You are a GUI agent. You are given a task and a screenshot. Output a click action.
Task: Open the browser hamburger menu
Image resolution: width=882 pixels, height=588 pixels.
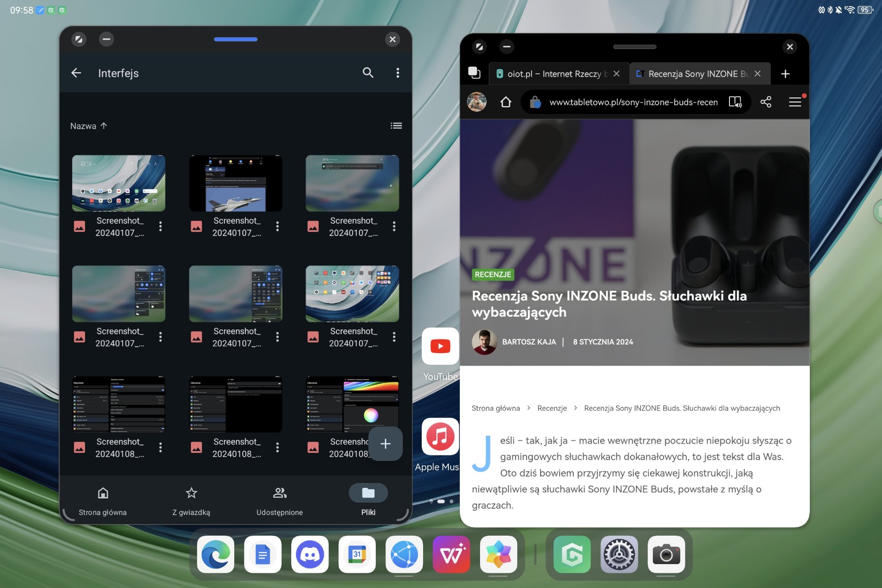tap(795, 102)
